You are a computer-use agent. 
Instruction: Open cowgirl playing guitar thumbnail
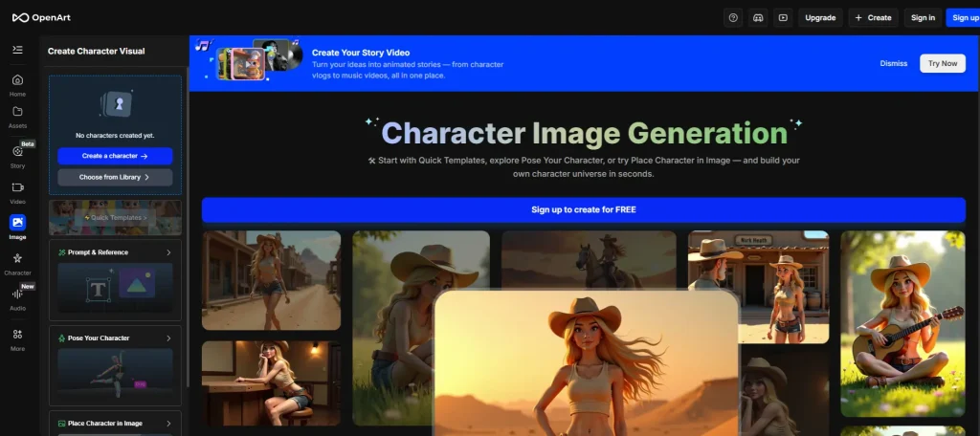click(x=902, y=323)
